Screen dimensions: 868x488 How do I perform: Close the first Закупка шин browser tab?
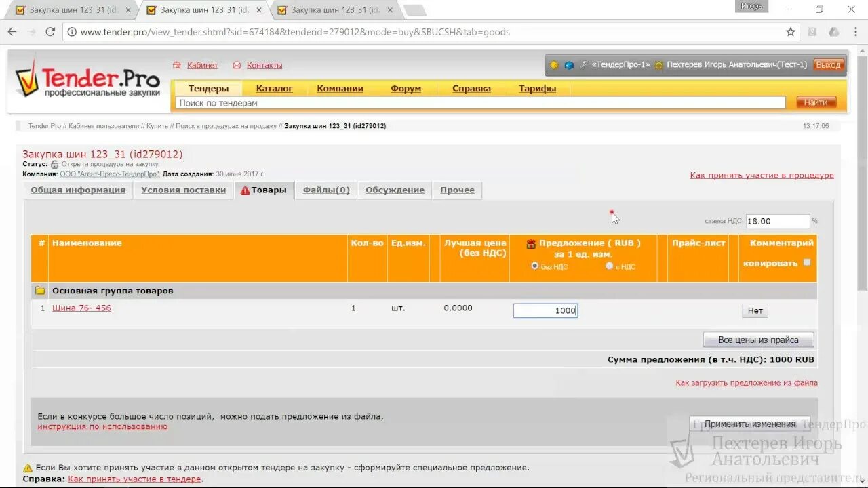click(129, 10)
